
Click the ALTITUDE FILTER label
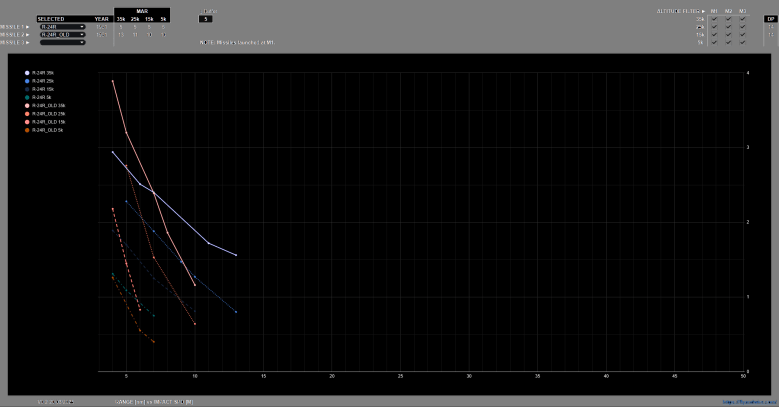[674, 10]
